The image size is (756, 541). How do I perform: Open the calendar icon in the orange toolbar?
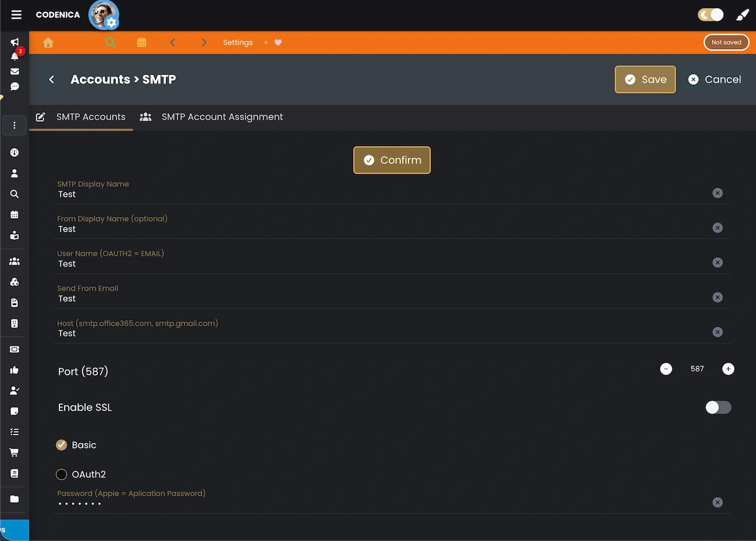pos(141,42)
